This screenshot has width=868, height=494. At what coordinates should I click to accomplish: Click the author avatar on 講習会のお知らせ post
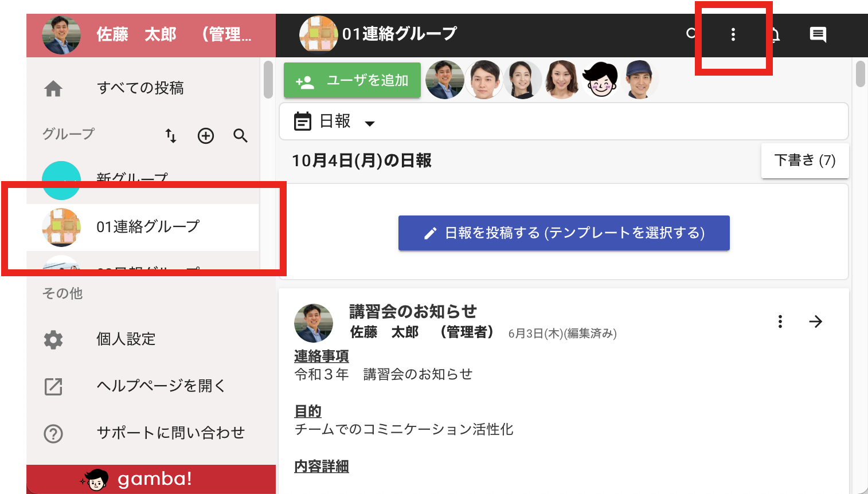point(314,323)
